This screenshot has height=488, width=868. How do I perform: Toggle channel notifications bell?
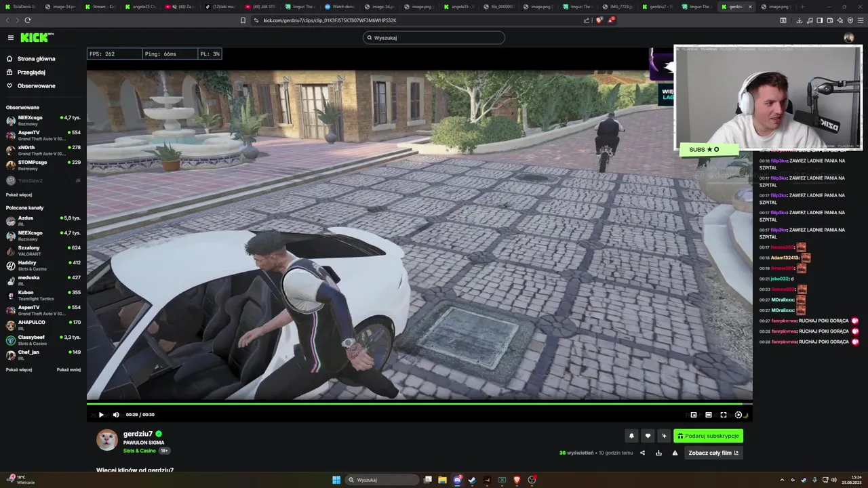point(631,436)
